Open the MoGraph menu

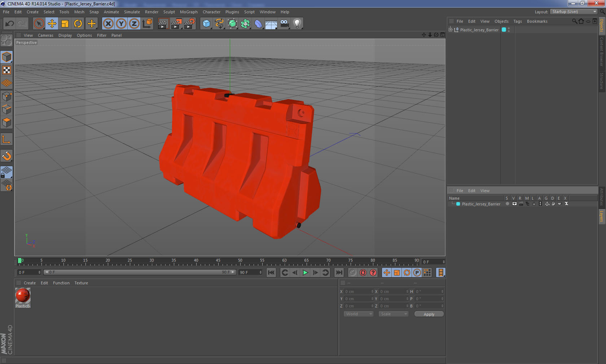(189, 12)
